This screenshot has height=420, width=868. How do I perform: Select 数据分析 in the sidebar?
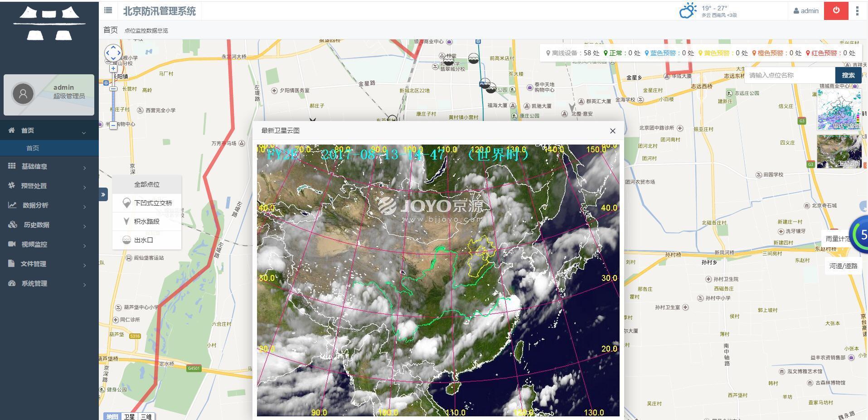coord(48,205)
